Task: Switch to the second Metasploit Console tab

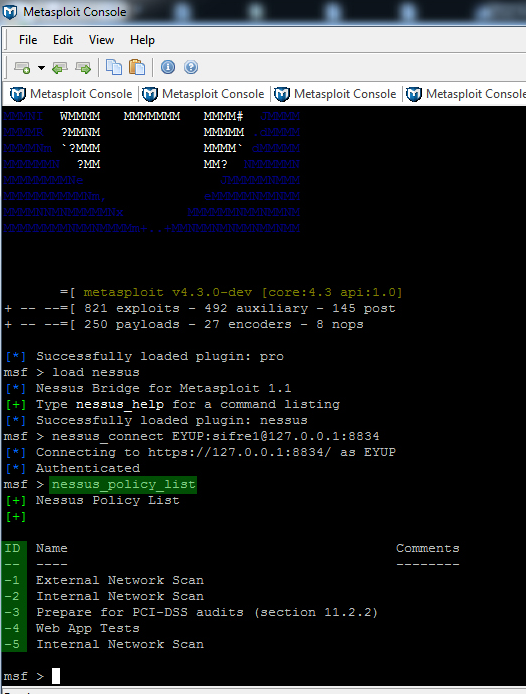Action: click(x=203, y=94)
